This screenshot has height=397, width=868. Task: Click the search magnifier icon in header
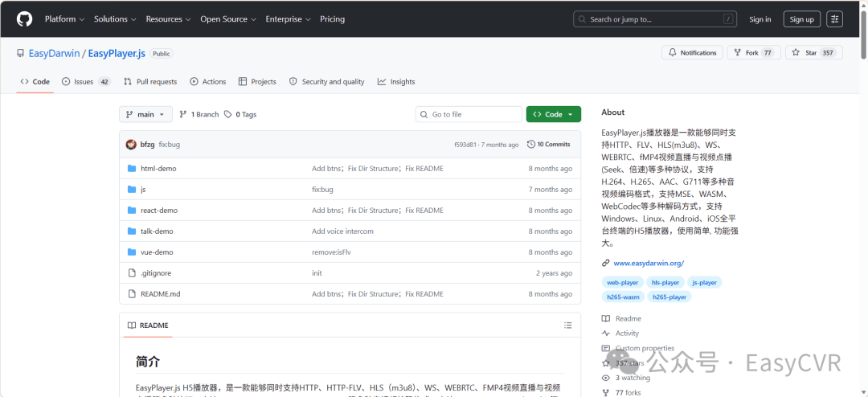tap(583, 18)
